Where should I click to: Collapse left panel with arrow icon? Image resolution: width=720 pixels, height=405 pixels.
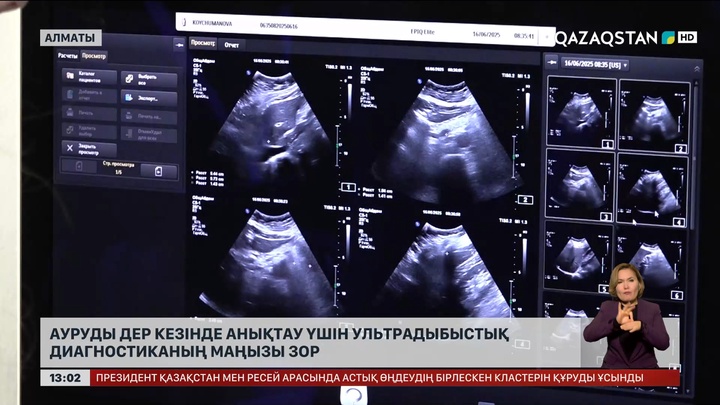[x=180, y=44]
